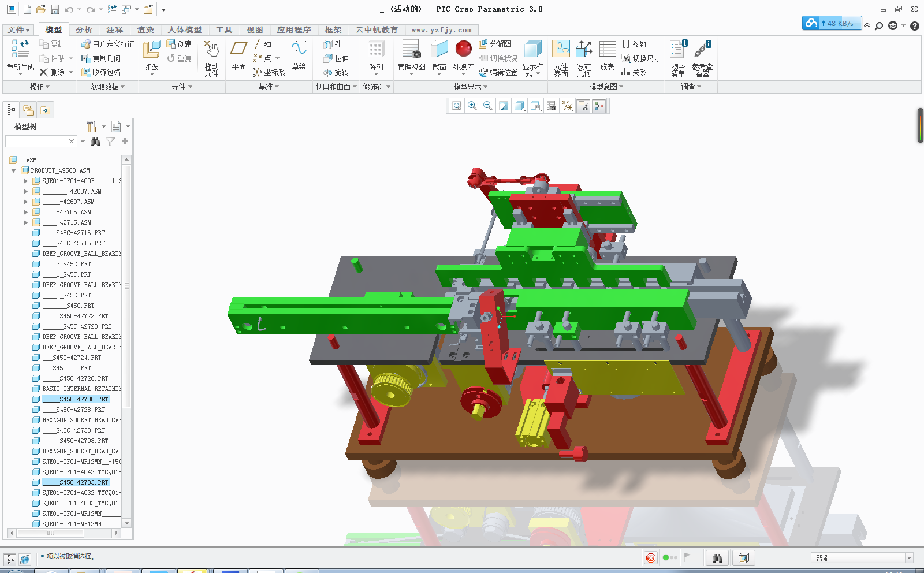Toggle annotation display in graphics toolbar
Viewport: 924px width, 573px height.
pyautogui.click(x=583, y=106)
